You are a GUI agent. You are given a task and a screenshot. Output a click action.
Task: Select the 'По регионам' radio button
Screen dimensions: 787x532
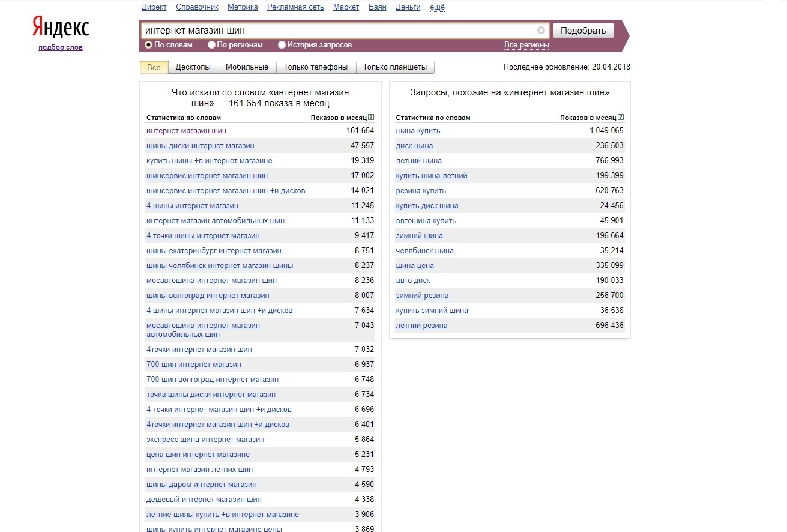click(x=211, y=45)
